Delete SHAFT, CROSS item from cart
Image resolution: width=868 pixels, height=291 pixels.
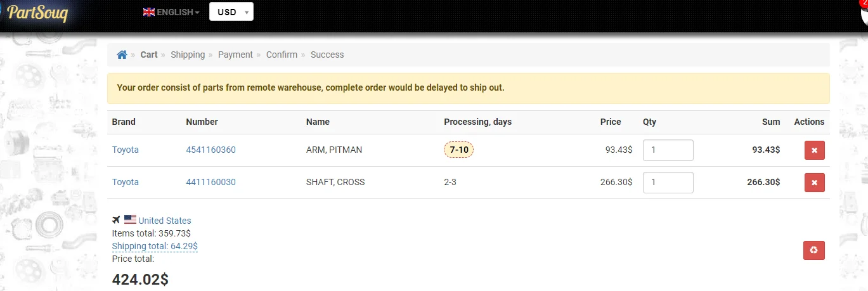click(814, 183)
